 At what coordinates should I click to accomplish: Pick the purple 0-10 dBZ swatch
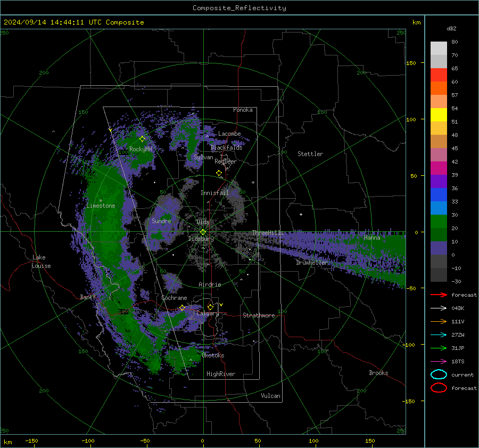pos(439,248)
